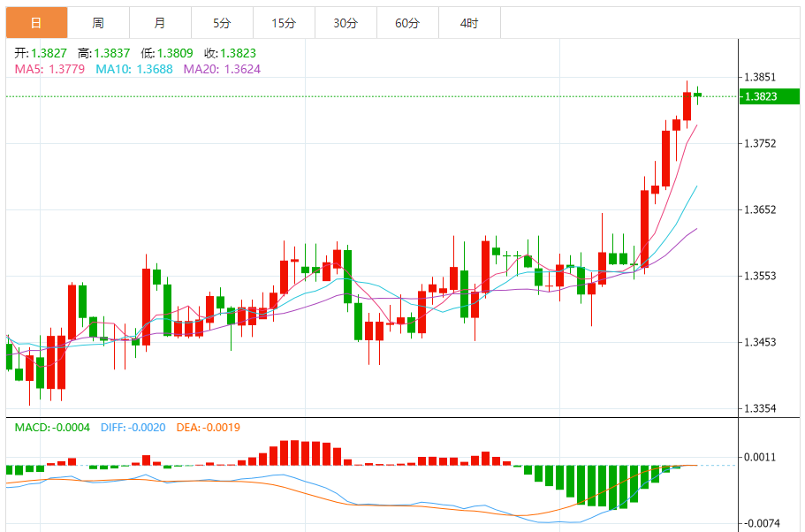Click the 1.3354 price axis label
805x532 pixels.
760,408
